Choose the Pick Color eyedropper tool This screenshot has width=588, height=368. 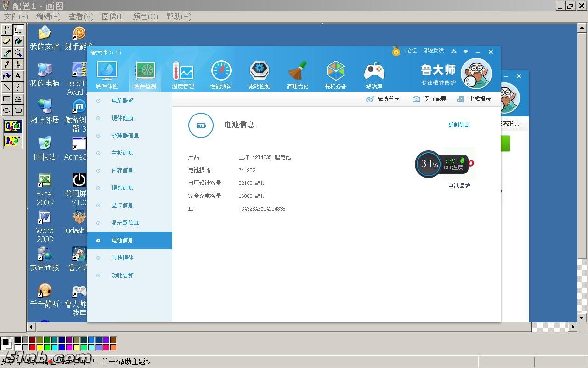[7, 53]
